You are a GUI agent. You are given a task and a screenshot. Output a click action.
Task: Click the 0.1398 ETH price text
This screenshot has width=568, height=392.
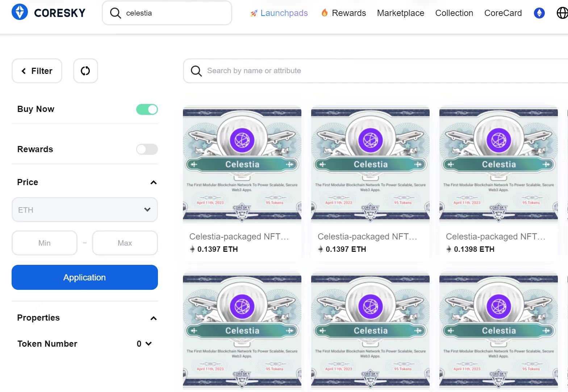click(x=474, y=249)
